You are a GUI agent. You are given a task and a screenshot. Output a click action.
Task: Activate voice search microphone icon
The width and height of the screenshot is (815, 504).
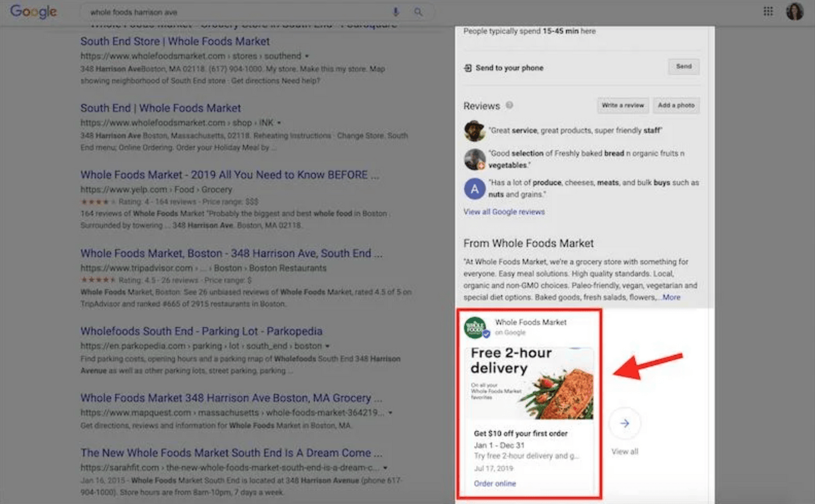tap(396, 12)
